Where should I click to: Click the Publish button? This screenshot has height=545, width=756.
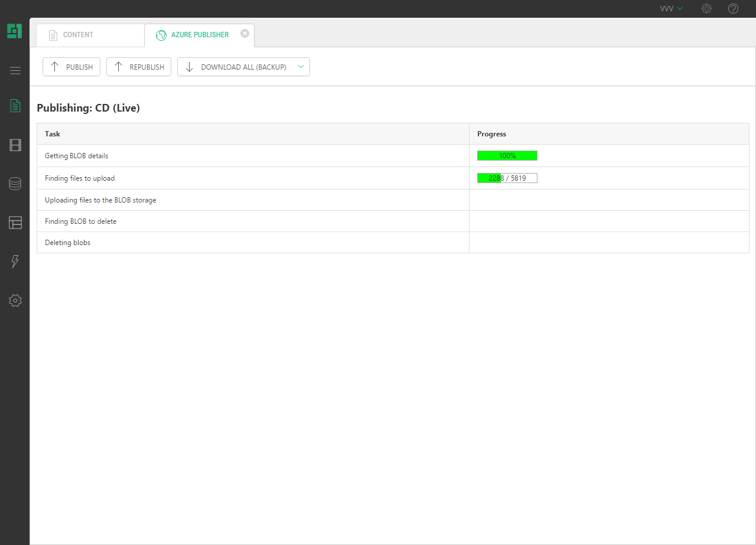click(x=71, y=67)
